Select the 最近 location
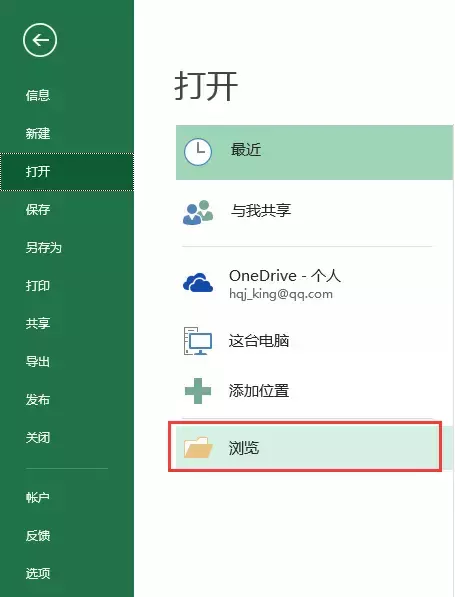 (x=314, y=152)
